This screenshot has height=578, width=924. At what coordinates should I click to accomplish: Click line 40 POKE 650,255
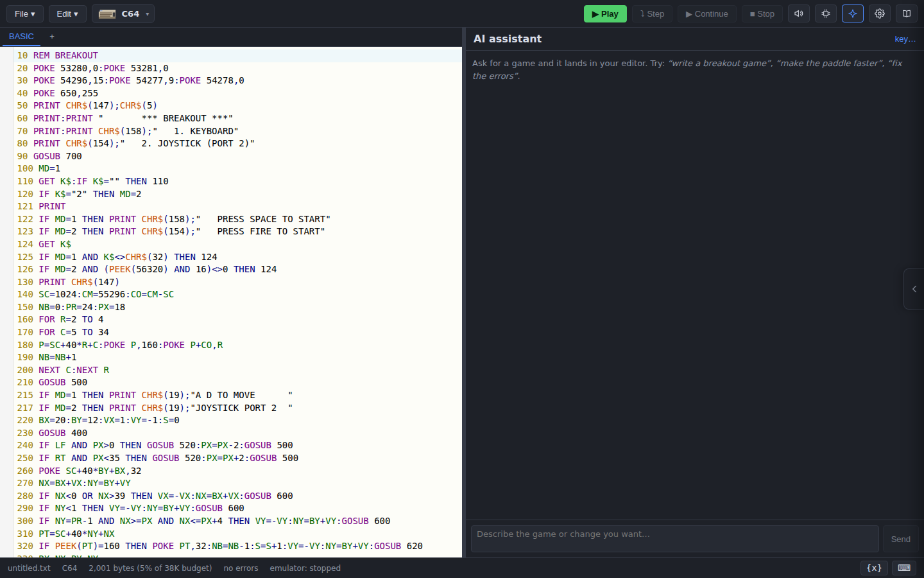58,93
